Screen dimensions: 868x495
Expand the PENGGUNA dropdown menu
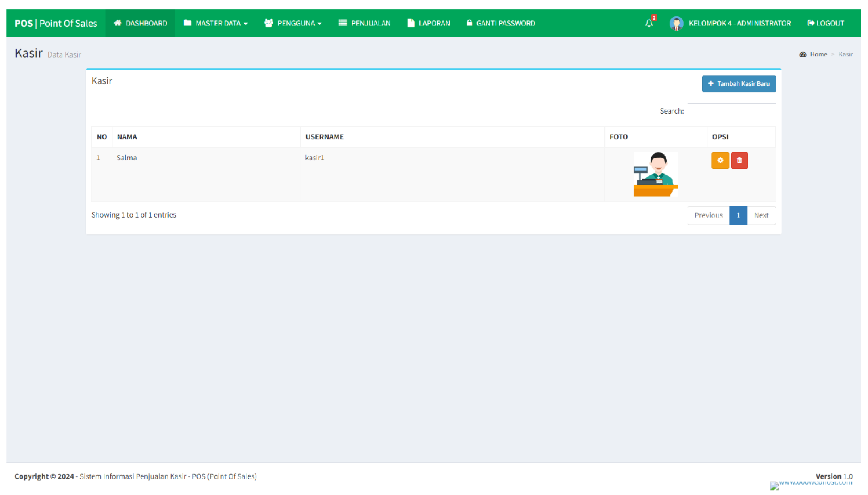click(293, 23)
